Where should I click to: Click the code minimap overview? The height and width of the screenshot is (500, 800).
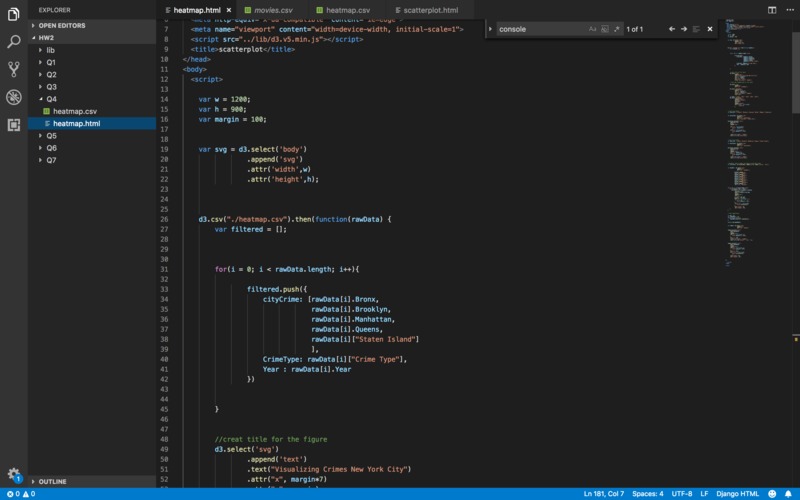(758, 143)
